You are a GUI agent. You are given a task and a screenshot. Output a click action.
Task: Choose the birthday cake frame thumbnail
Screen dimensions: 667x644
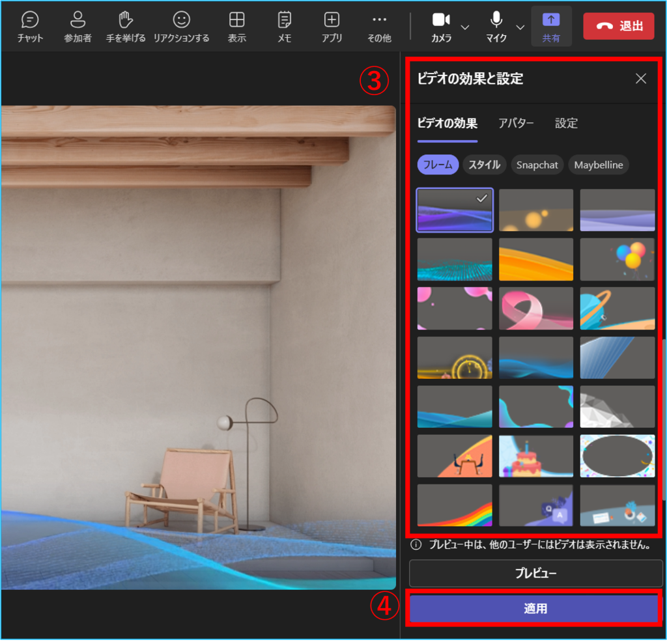click(536, 456)
